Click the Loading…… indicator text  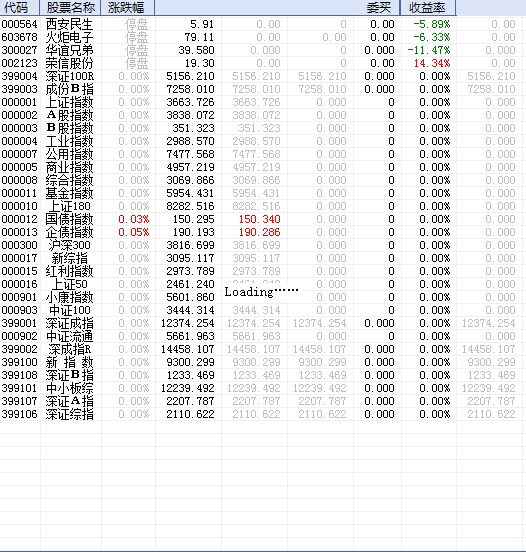pos(261,292)
